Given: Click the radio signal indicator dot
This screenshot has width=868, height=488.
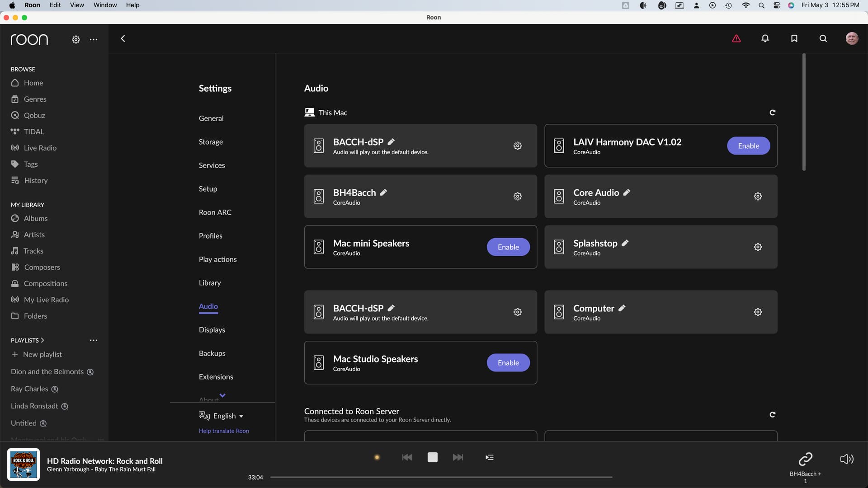Looking at the screenshot, I should click(377, 457).
